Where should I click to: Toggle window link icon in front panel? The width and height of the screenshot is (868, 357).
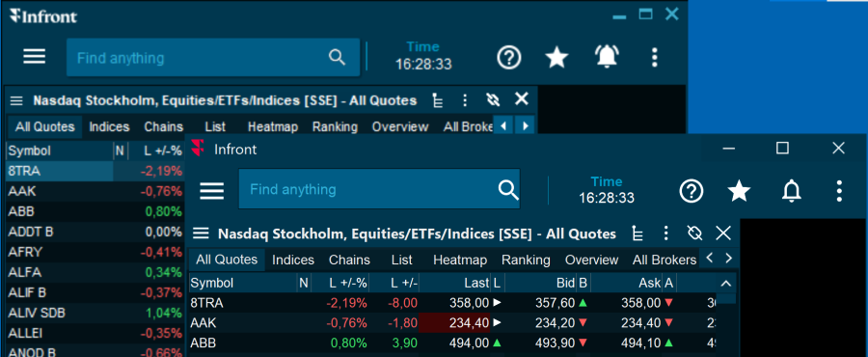(x=694, y=233)
